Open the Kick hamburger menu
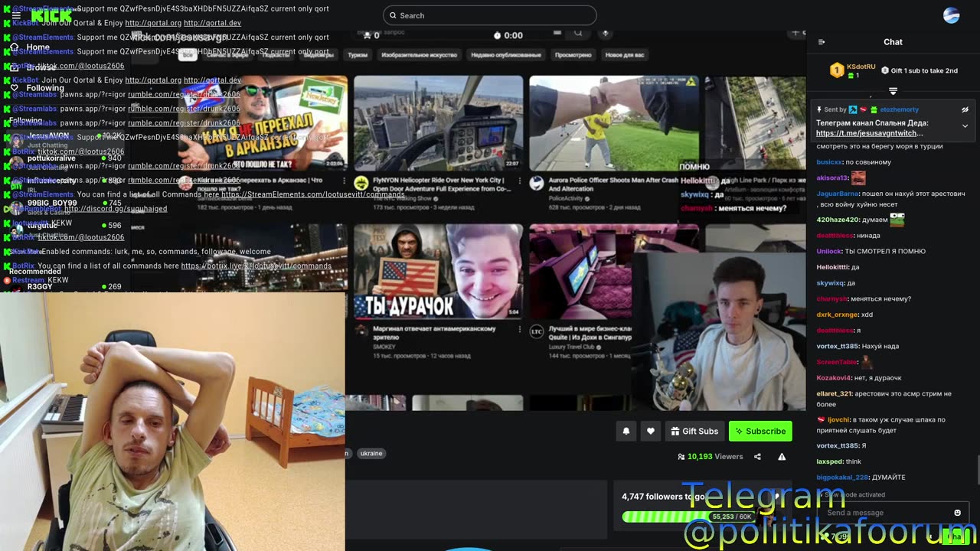Viewport: 980px width, 551px height. [16, 15]
